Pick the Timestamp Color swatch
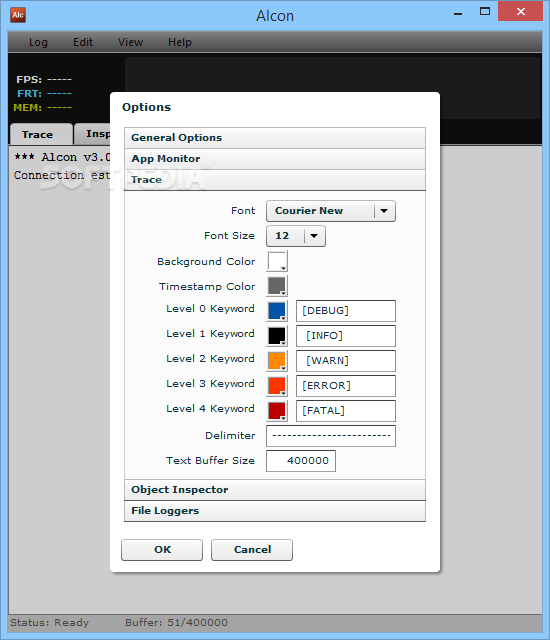The width and height of the screenshot is (550, 640). tap(277, 286)
